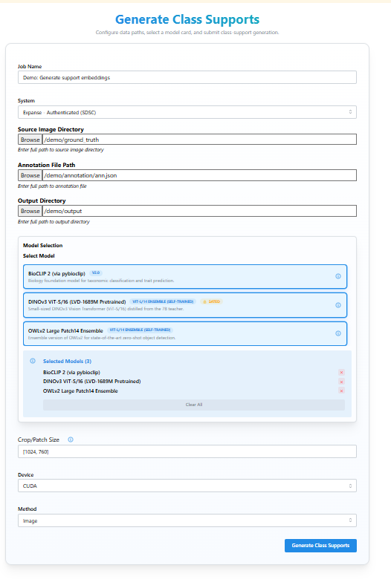
Task: Toggle BioCLIP 2 (via pybioclip) model card
Action: coord(185,277)
